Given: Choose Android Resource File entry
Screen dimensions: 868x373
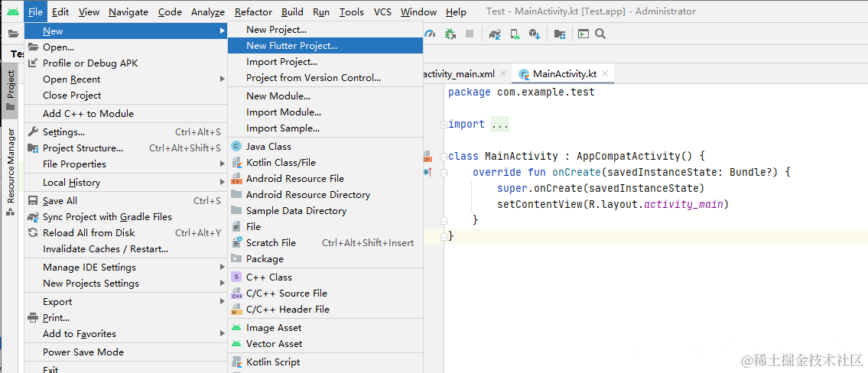Looking at the screenshot, I should 325,179.
